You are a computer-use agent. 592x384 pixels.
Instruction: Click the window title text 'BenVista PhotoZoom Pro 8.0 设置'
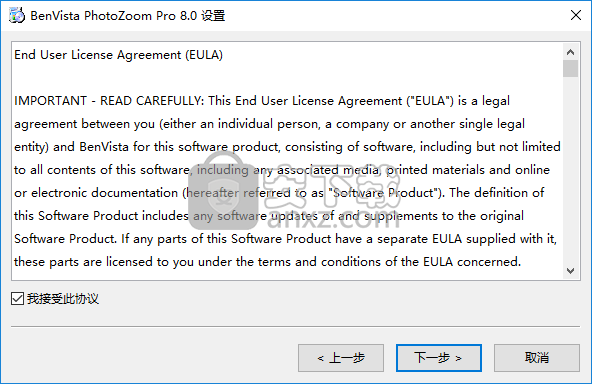(x=128, y=15)
